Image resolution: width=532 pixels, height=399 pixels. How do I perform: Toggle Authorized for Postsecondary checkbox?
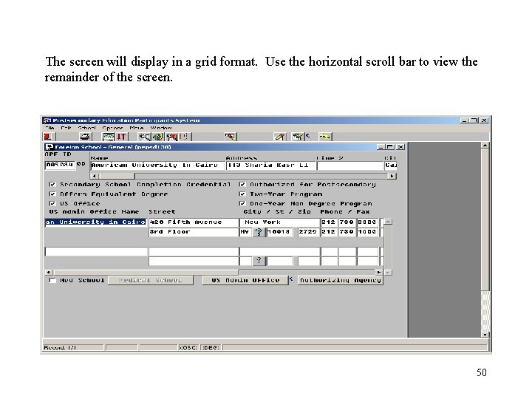pyautogui.click(x=242, y=185)
